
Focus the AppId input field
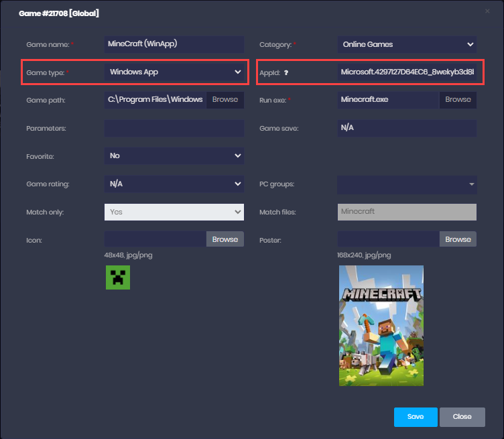[x=407, y=72]
